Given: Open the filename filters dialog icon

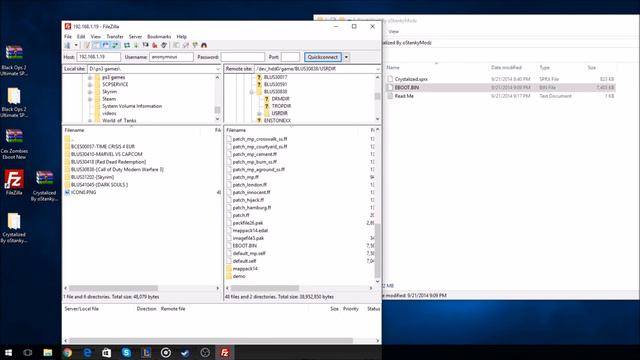Looking at the screenshot, I should pyautogui.click(x=176, y=45).
